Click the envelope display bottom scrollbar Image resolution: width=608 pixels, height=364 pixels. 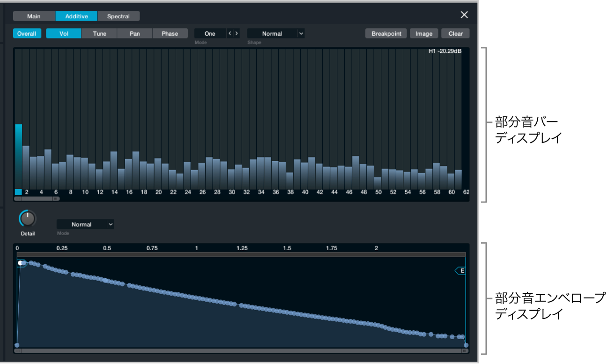tap(241, 350)
